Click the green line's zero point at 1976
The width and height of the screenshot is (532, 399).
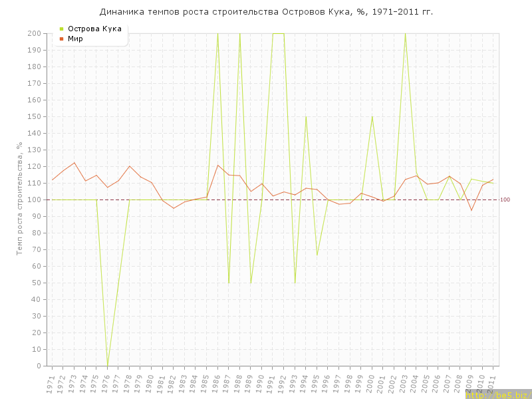108,365
